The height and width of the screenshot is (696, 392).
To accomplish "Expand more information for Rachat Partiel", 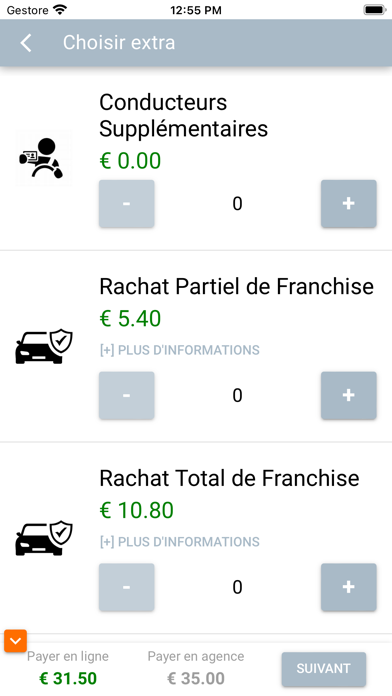I will coord(179,350).
